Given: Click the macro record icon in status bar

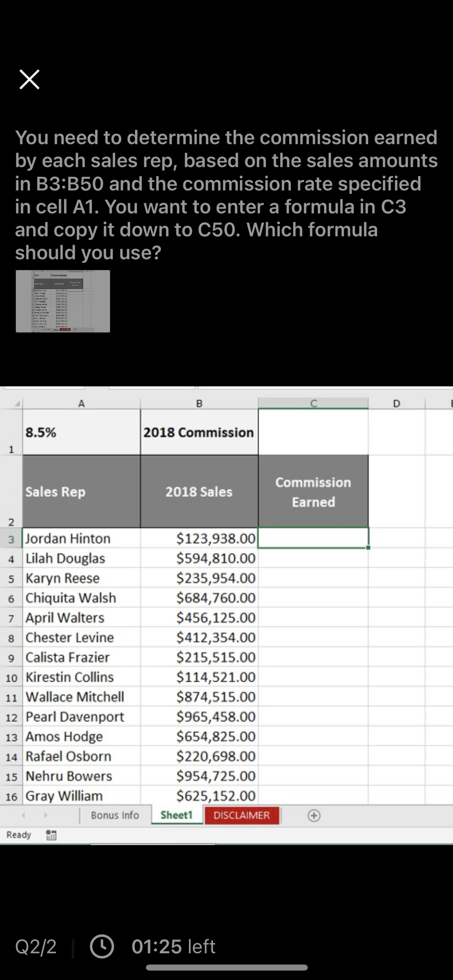Looking at the screenshot, I should click(x=51, y=835).
